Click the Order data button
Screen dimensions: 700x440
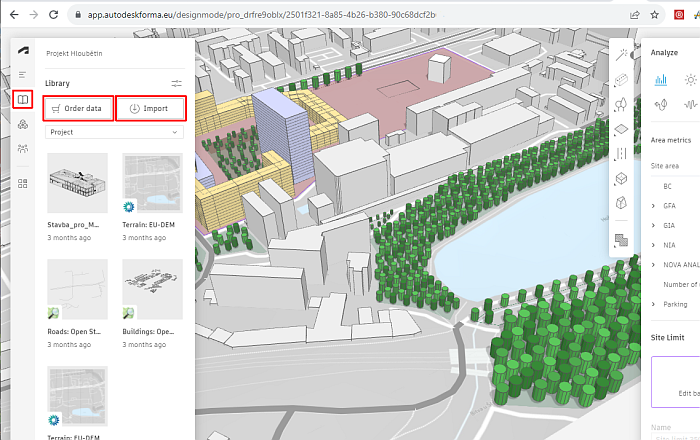pyautogui.click(x=77, y=108)
